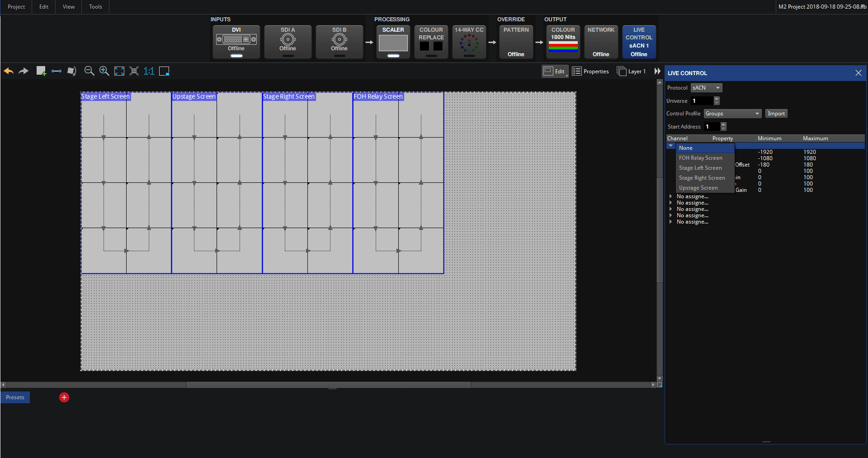
Task: Click the Import button
Action: click(776, 114)
